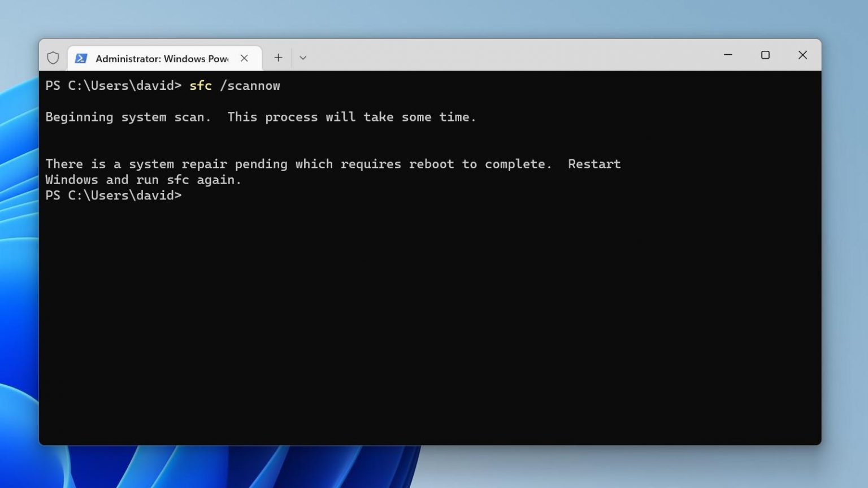Click the PowerShell icon on the tab
The width and height of the screenshot is (868, 488).
tap(81, 58)
